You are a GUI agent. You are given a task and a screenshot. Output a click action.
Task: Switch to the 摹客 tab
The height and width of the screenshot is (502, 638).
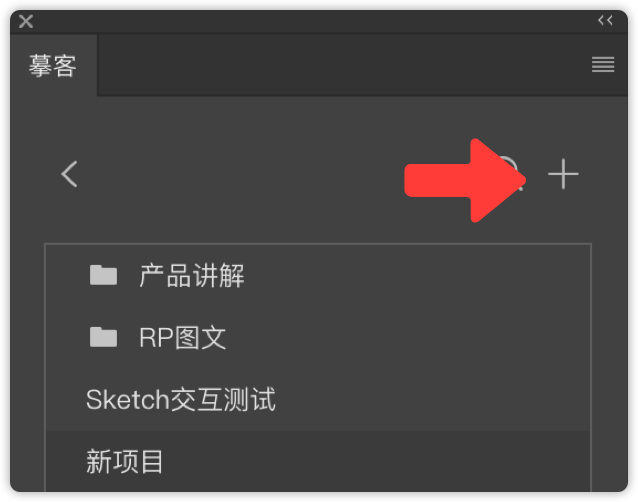(53, 65)
